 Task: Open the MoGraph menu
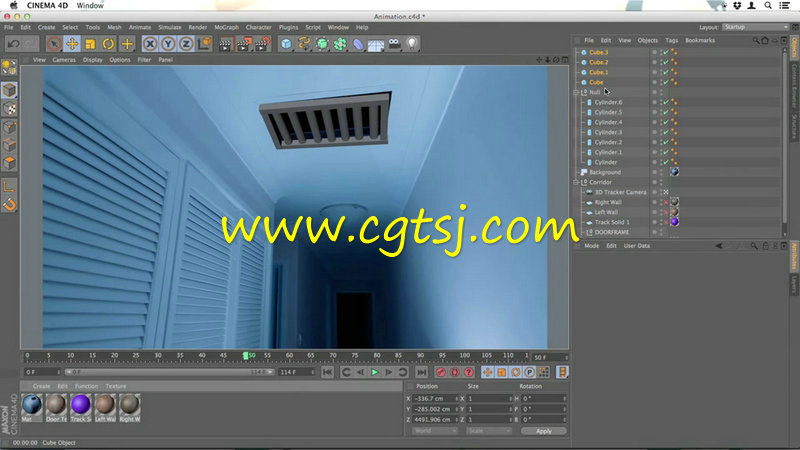(227, 28)
